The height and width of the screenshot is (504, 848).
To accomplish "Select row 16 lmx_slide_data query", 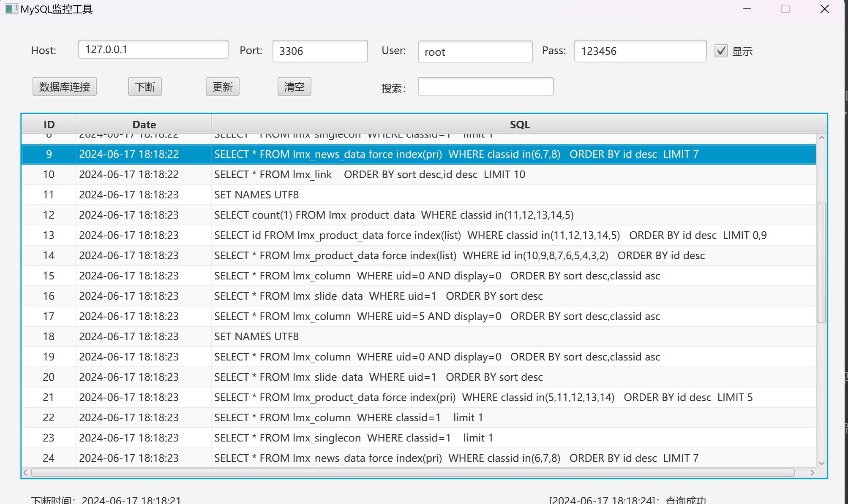I will click(419, 296).
